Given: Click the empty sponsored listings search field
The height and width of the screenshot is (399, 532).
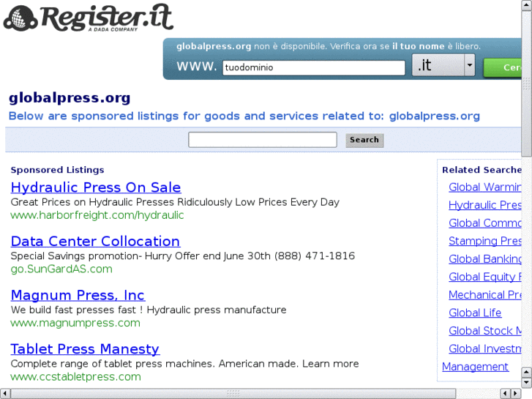Looking at the screenshot, I should pos(263,140).
